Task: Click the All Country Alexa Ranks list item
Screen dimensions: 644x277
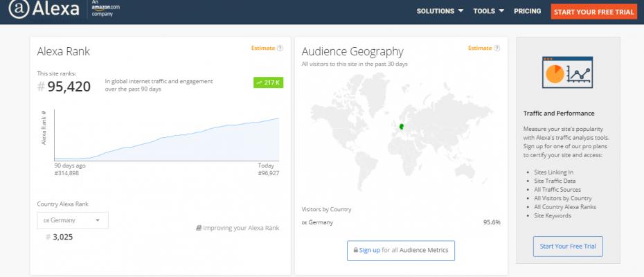Action: [x=565, y=207]
